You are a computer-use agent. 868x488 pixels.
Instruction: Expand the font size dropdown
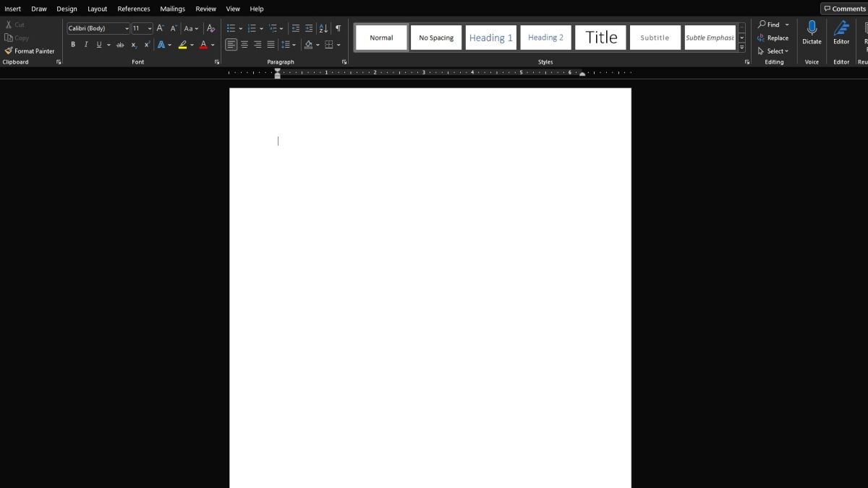[150, 29]
